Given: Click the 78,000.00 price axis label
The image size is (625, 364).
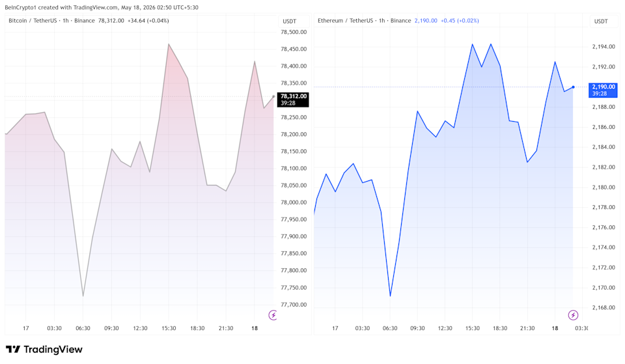Looking at the screenshot, I should (294, 202).
